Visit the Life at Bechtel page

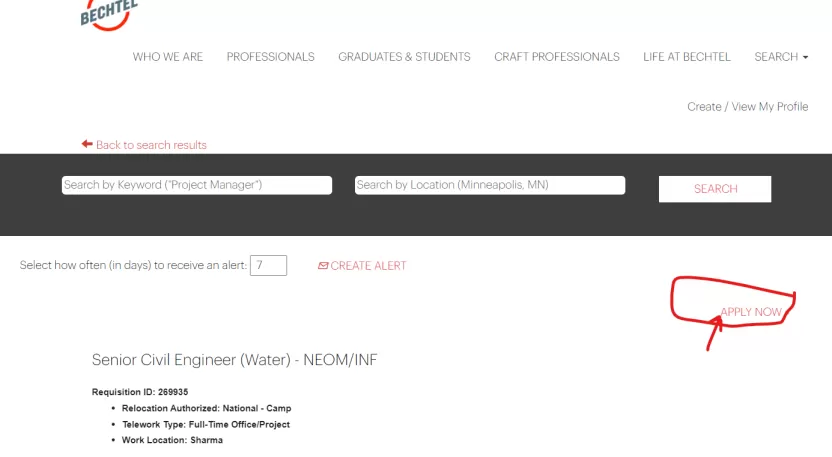click(x=686, y=57)
